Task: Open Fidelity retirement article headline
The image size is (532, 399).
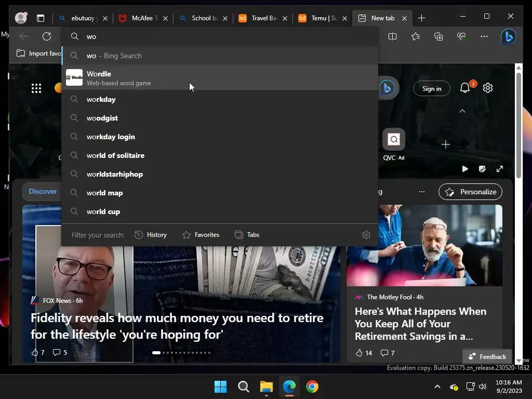Action: pos(177,326)
